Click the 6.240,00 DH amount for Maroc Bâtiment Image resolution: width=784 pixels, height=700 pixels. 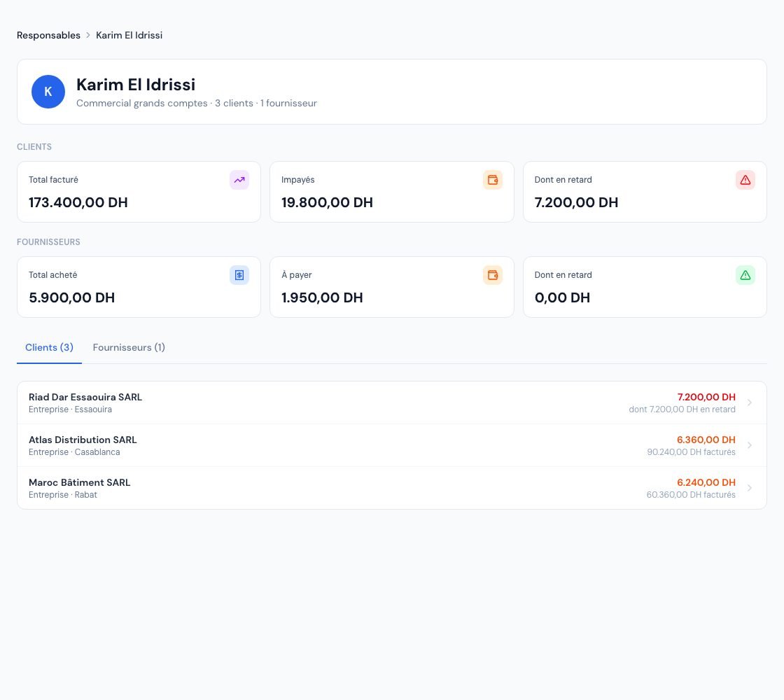pyautogui.click(x=706, y=482)
